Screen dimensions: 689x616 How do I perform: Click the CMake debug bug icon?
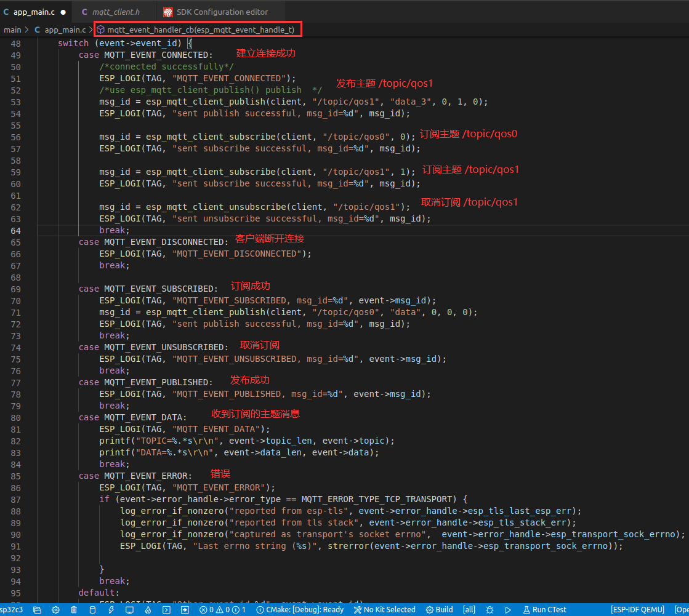pos(490,610)
